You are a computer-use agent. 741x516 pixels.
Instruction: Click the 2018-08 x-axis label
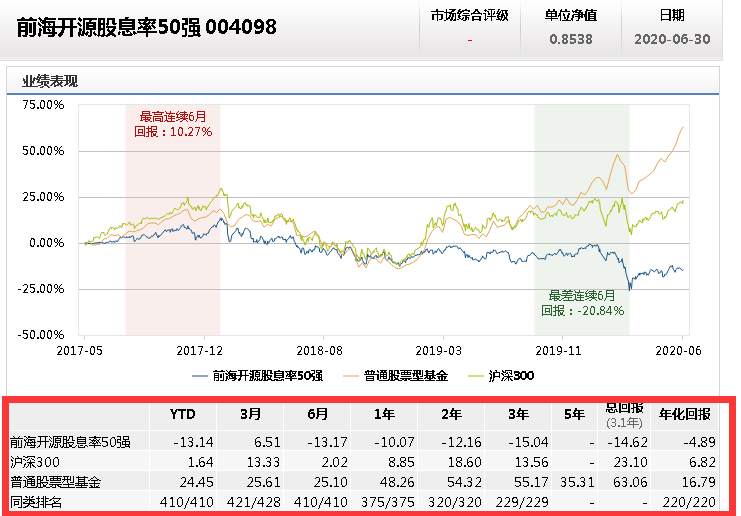(319, 351)
